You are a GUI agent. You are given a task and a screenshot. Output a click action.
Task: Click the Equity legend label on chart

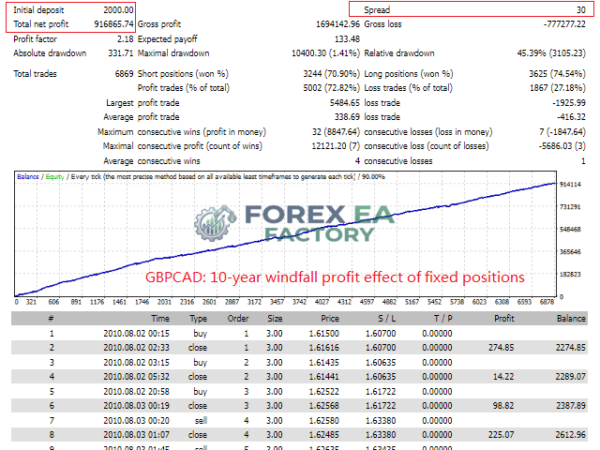coord(55,177)
